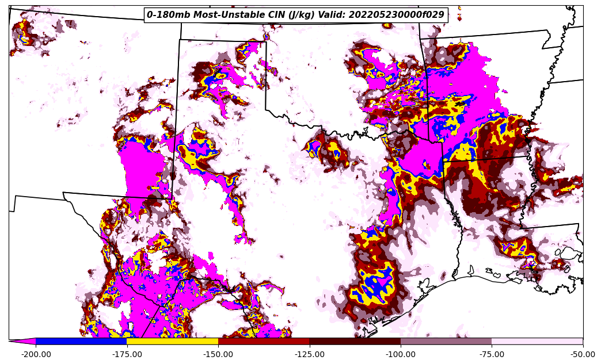The width and height of the screenshot is (601, 364).
Task: Click the -125.00 colorbar tick label
Action: pos(309,354)
